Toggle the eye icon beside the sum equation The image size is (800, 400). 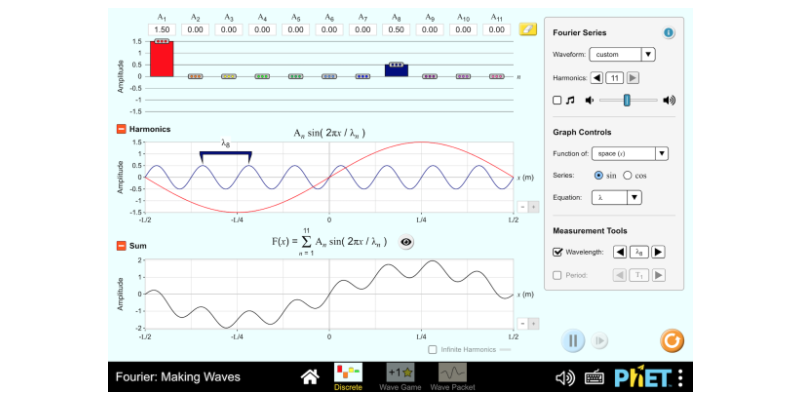tap(406, 242)
